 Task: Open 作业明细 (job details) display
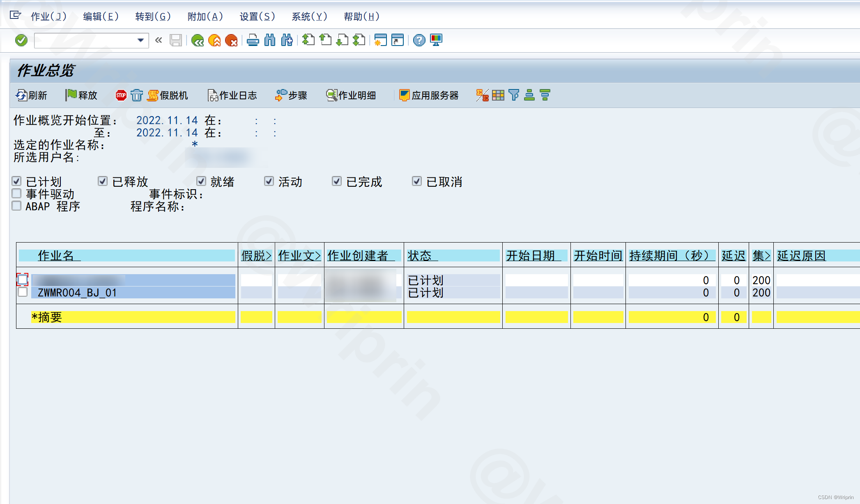pyautogui.click(x=352, y=95)
